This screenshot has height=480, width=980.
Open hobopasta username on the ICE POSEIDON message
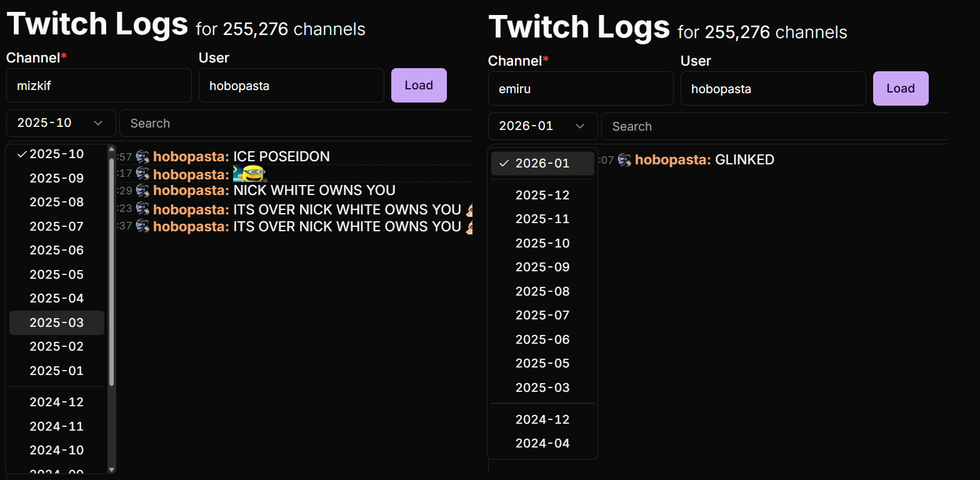191,157
